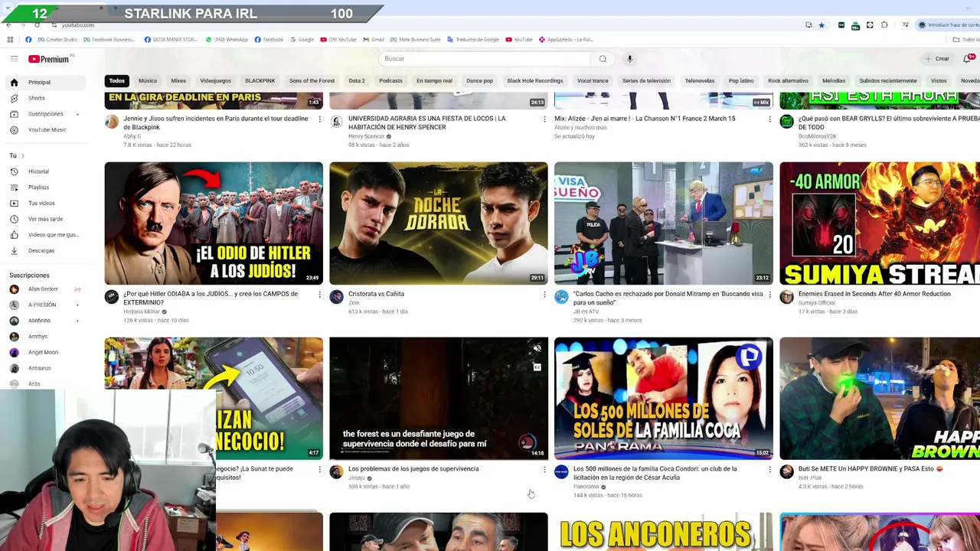
Task: Select the Dota 2 filter chip
Action: [x=357, y=80]
